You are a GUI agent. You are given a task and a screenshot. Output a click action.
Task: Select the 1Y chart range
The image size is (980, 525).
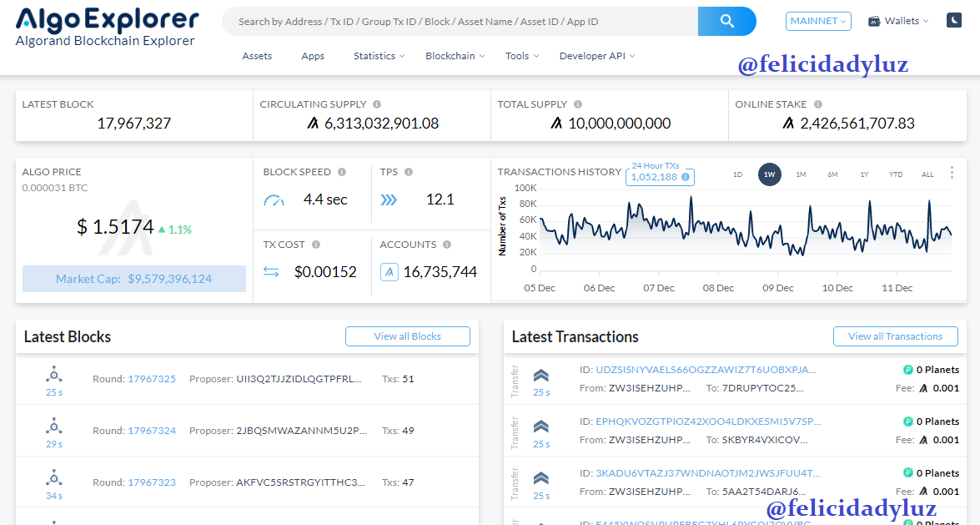coord(864,174)
